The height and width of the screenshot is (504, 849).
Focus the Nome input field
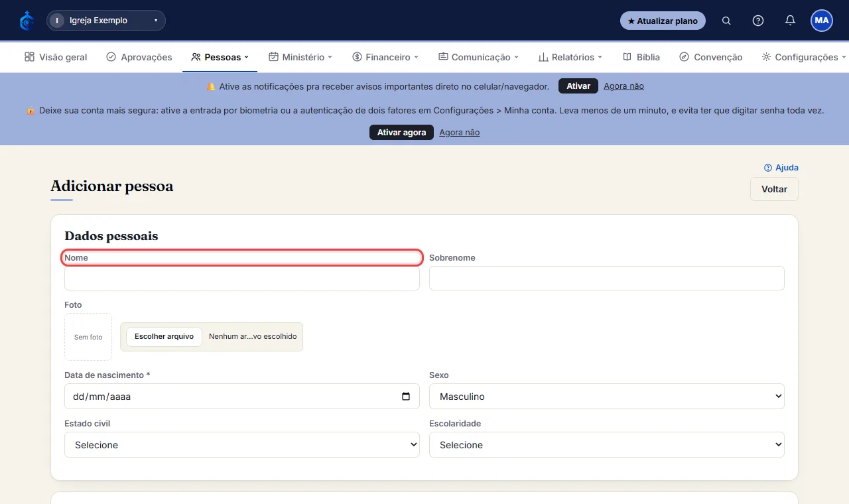coord(242,279)
